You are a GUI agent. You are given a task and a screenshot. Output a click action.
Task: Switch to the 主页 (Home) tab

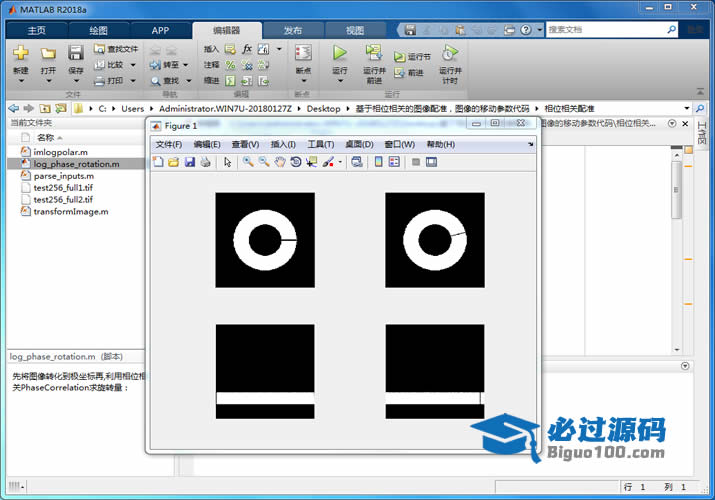tap(36, 31)
